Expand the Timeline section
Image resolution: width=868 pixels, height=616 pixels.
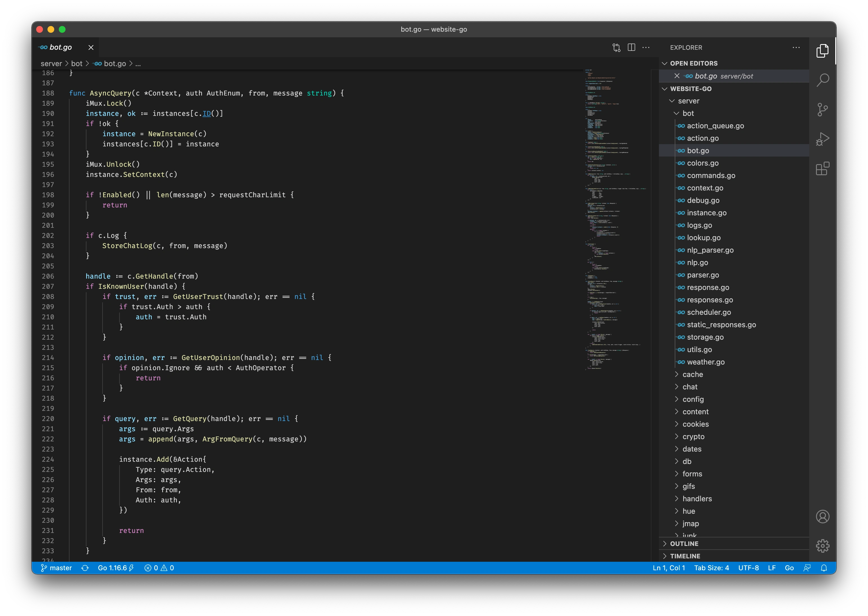coord(734,556)
